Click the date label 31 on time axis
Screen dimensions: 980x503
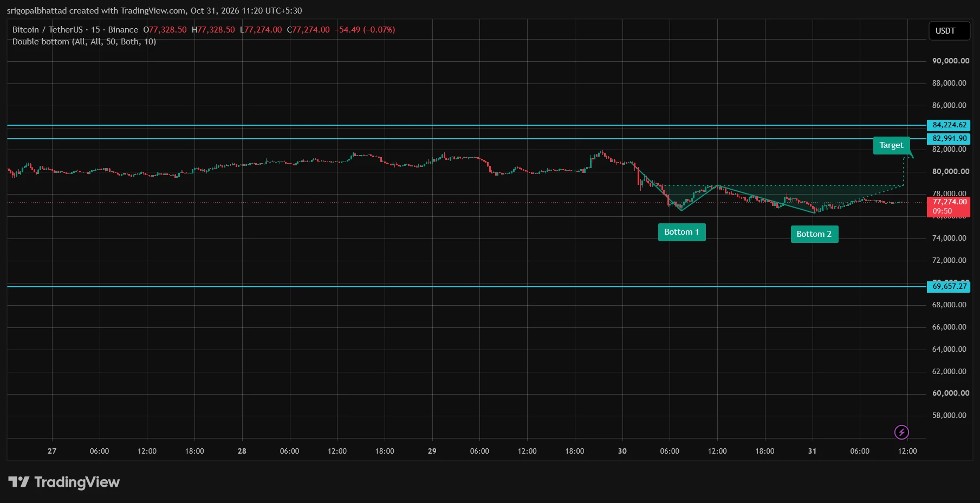coord(812,451)
